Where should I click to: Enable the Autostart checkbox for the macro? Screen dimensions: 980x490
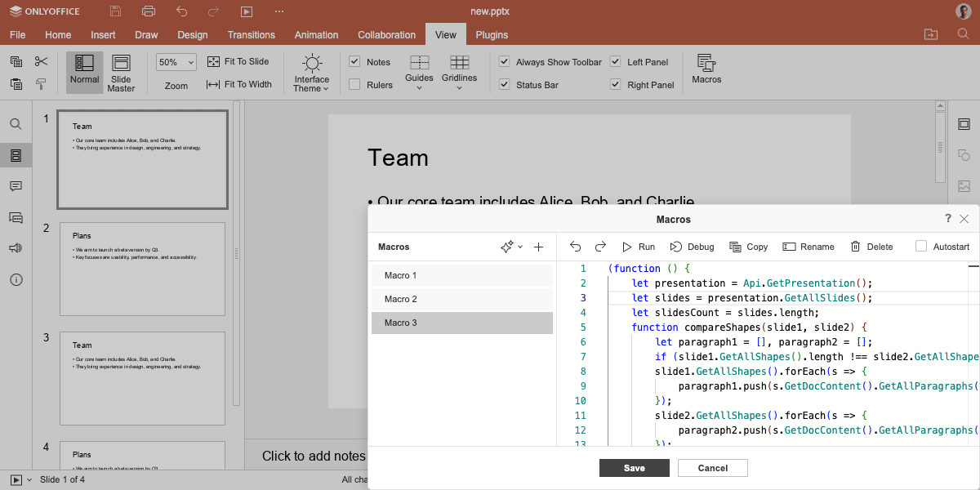coord(921,247)
